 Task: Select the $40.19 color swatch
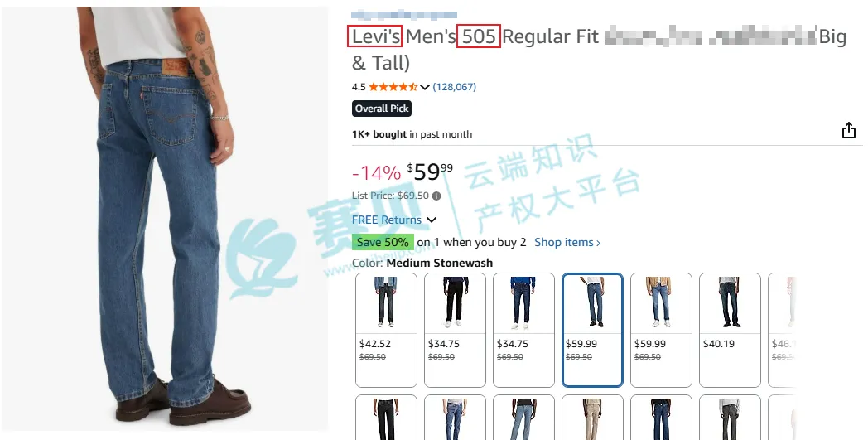(730, 331)
